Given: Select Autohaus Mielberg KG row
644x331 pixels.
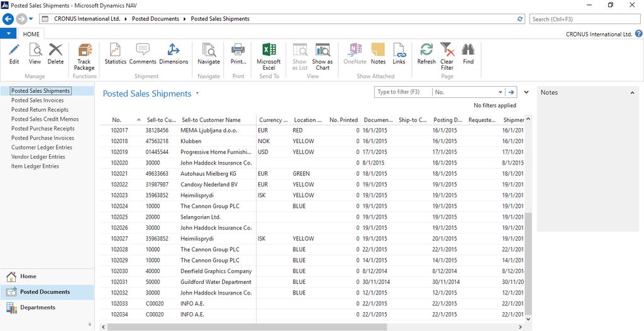Looking at the screenshot, I should [x=313, y=173].
